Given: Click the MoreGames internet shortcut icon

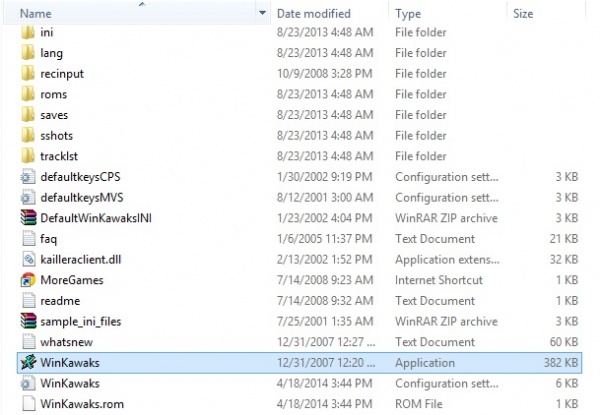Looking at the screenshot, I should click(28, 280).
